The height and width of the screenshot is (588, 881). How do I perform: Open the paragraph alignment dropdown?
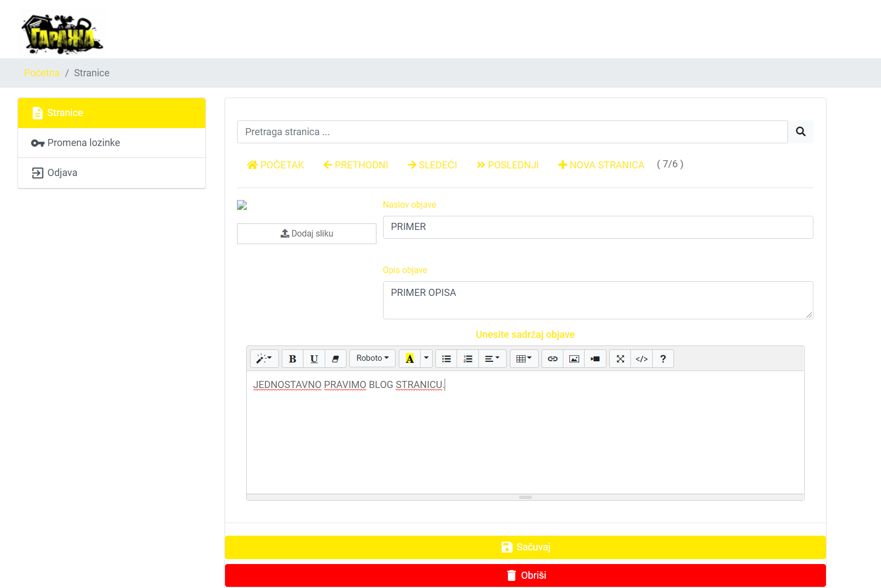pyautogui.click(x=492, y=359)
